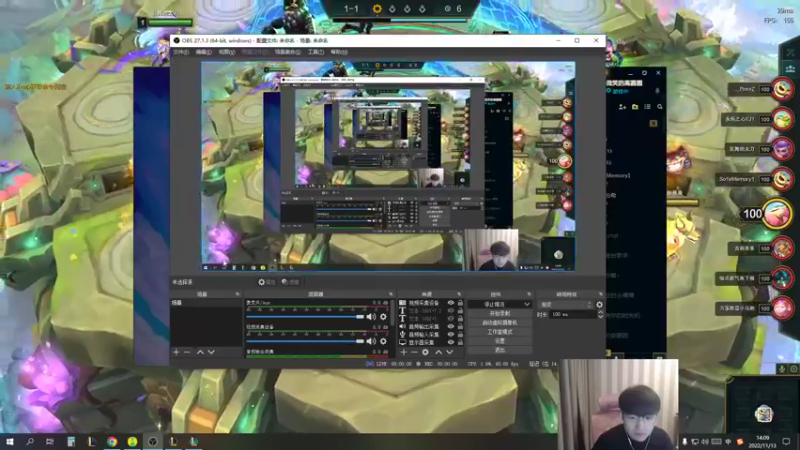800x450 pixels.
Task: Open source Properties gear in OBS toolbar
Action: point(266,282)
